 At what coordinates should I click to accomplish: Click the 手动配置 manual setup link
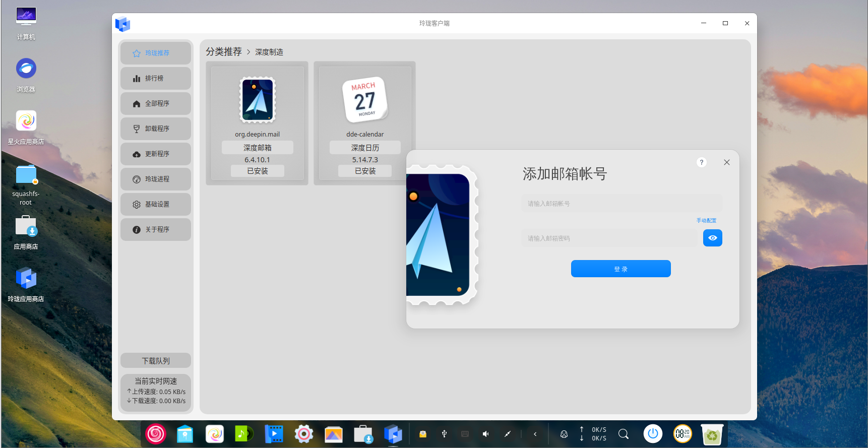(x=706, y=221)
